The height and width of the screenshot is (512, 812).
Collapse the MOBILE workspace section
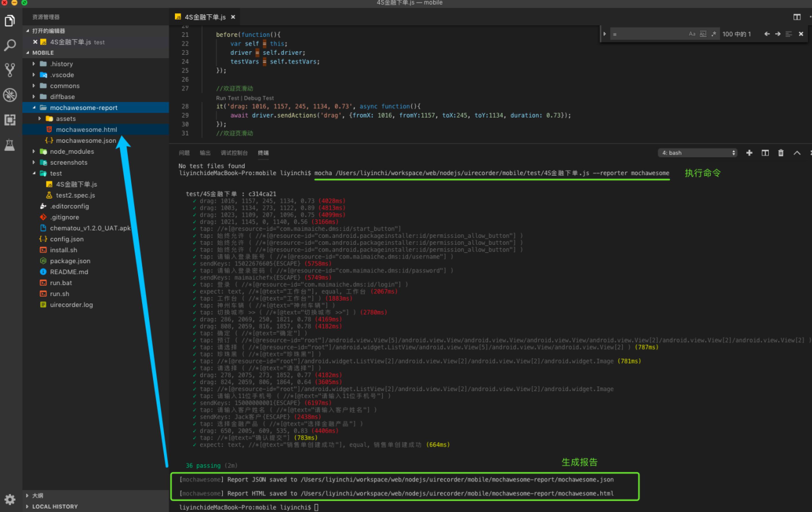[96, 53]
